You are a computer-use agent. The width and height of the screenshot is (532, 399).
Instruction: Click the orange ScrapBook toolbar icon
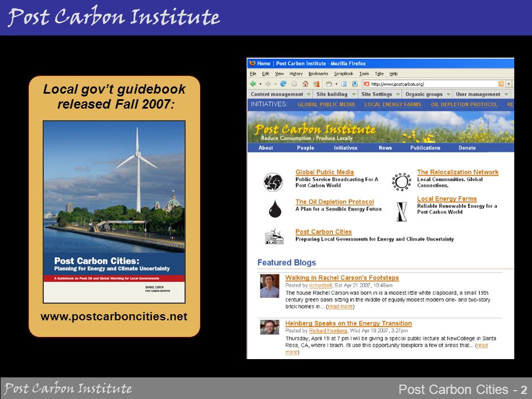[x=316, y=84]
